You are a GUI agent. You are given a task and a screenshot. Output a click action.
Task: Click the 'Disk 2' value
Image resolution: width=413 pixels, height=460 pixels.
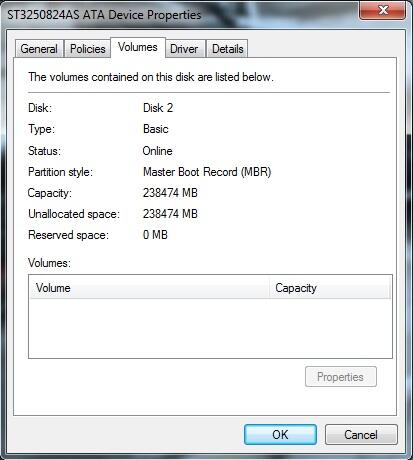coord(158,108)
